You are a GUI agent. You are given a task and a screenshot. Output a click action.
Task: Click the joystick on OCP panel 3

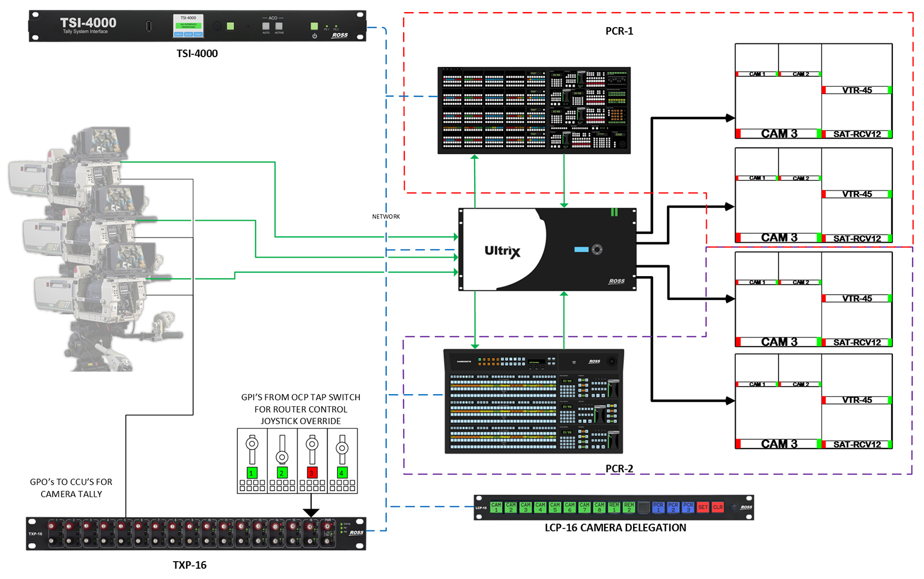coord(312,444)
